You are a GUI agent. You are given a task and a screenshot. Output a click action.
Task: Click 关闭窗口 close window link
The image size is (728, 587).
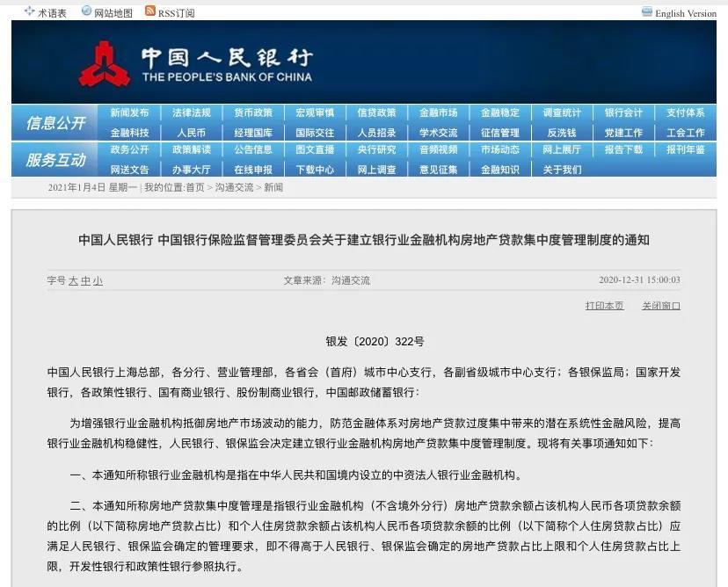pos(660,306)
